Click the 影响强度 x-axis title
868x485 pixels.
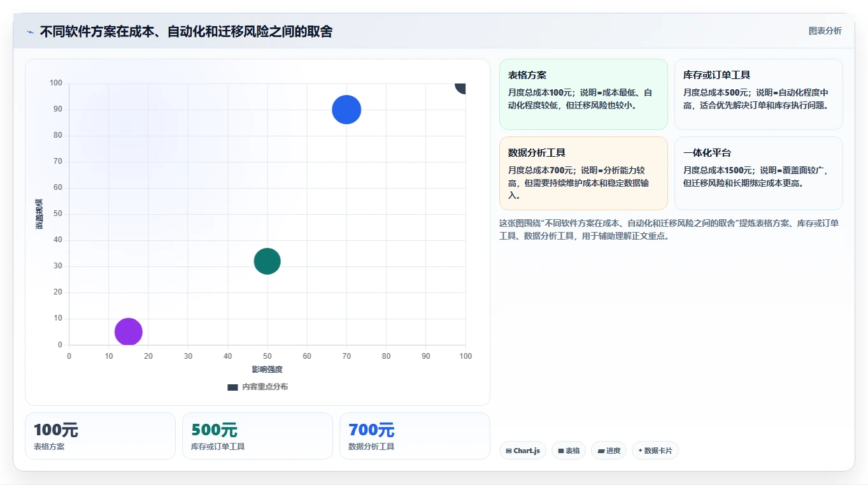pos(267,370)
